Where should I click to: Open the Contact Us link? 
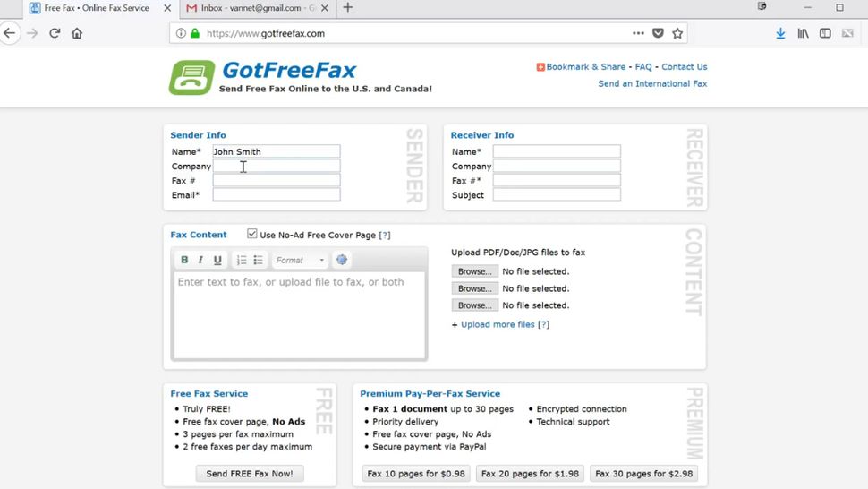pyautogui.click(x=685, y=67)
